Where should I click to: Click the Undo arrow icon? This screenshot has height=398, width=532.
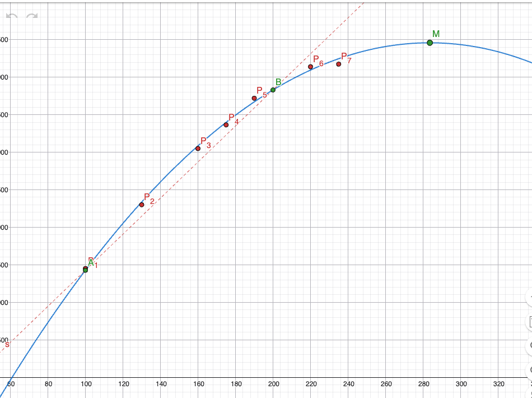[12, 16]
